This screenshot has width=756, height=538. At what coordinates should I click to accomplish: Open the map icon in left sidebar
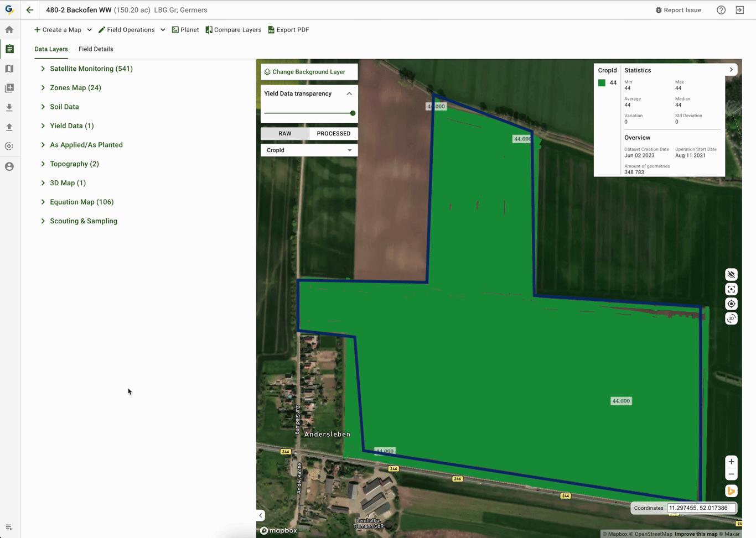pyautogui.click(x=9, y=69)
